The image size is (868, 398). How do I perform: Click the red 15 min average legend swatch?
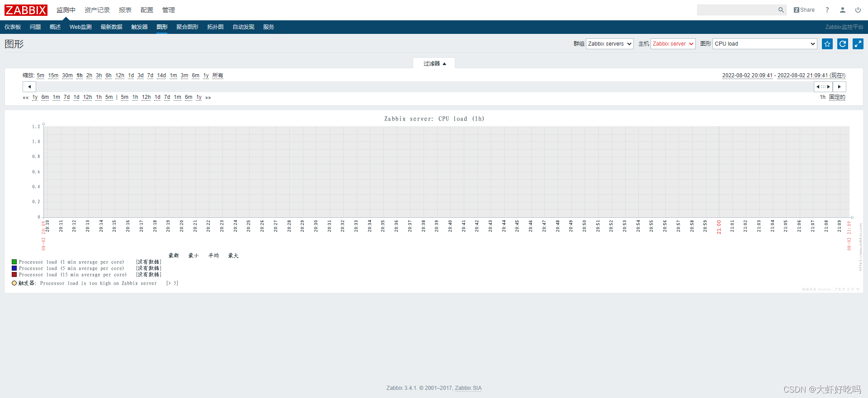[x=14, y=275]
